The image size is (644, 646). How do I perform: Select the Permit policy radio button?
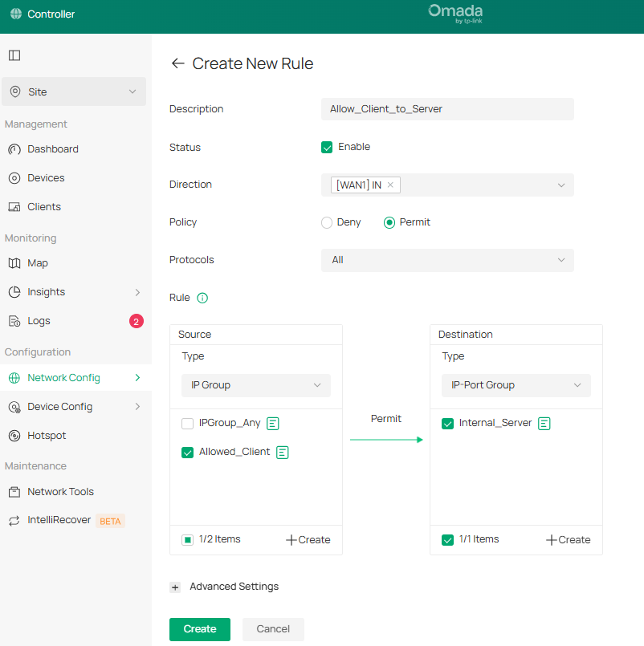click(389, 222)
